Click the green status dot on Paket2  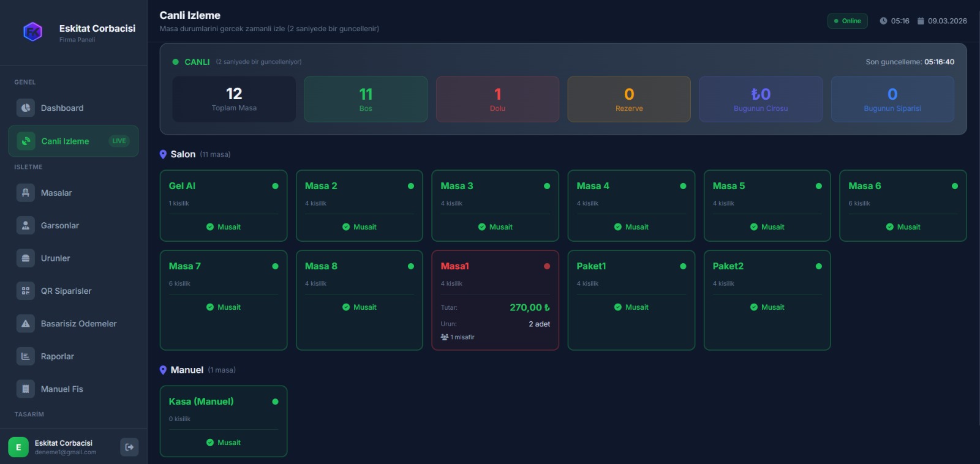pyautogui.click(x=819, y=266)
